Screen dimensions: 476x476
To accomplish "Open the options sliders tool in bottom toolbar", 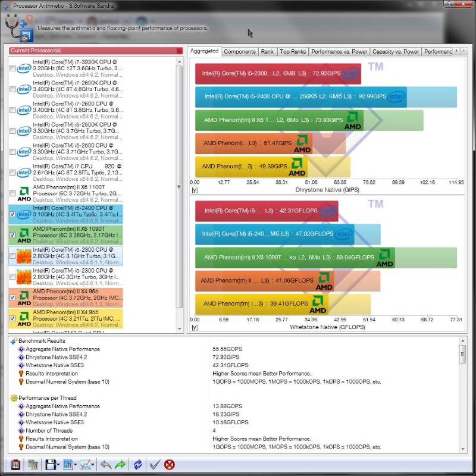I will [15, 465].
